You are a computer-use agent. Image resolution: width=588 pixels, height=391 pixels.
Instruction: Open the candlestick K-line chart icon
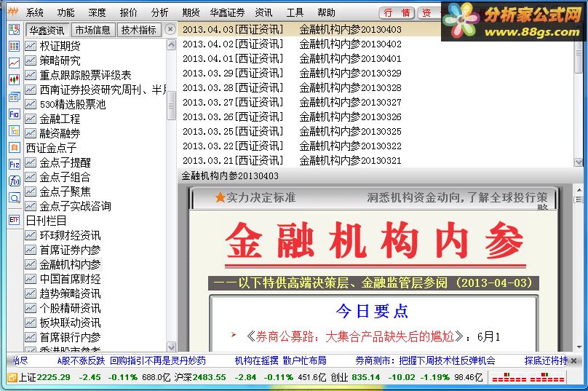click(x=15, y=79)
